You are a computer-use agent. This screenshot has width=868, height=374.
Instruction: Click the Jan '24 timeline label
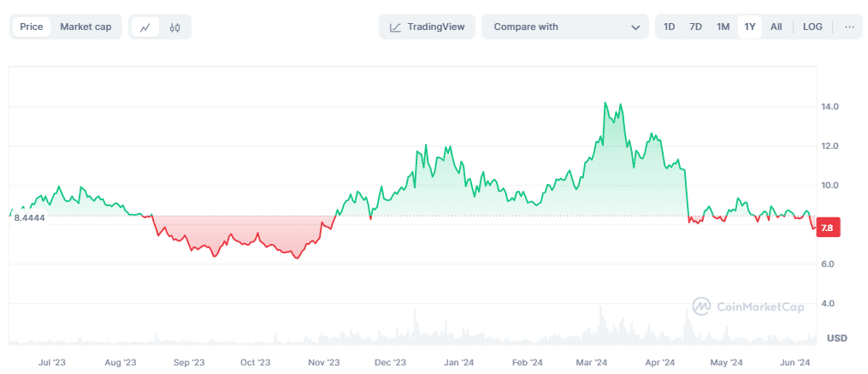[459, 362]
